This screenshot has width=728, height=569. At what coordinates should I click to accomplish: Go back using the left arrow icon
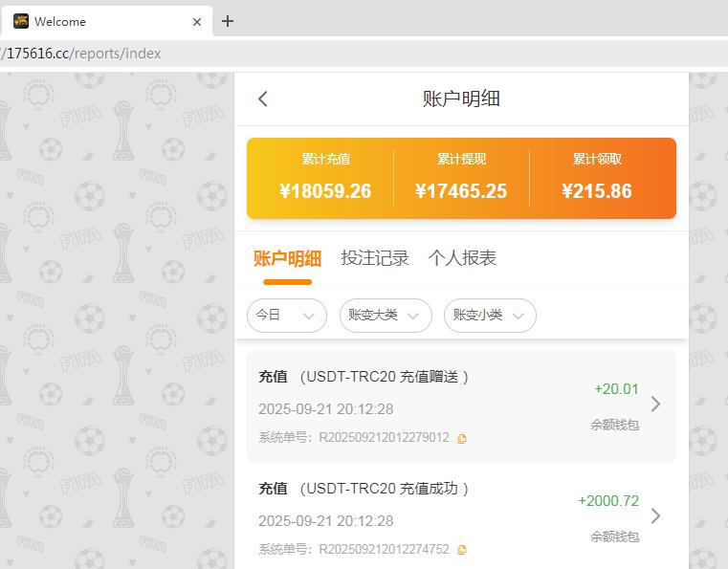263,98
